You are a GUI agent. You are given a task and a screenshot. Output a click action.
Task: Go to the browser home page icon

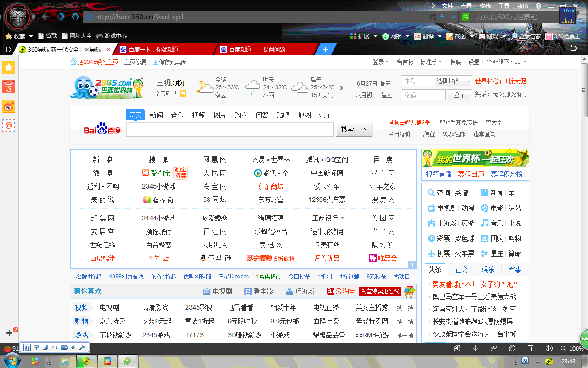click(75, 17)
